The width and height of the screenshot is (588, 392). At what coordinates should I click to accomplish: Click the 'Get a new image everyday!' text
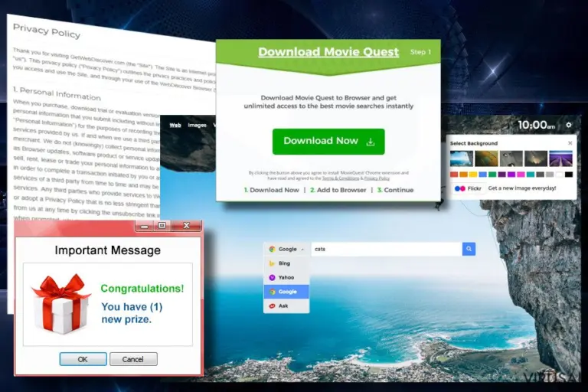click(522, 188)
